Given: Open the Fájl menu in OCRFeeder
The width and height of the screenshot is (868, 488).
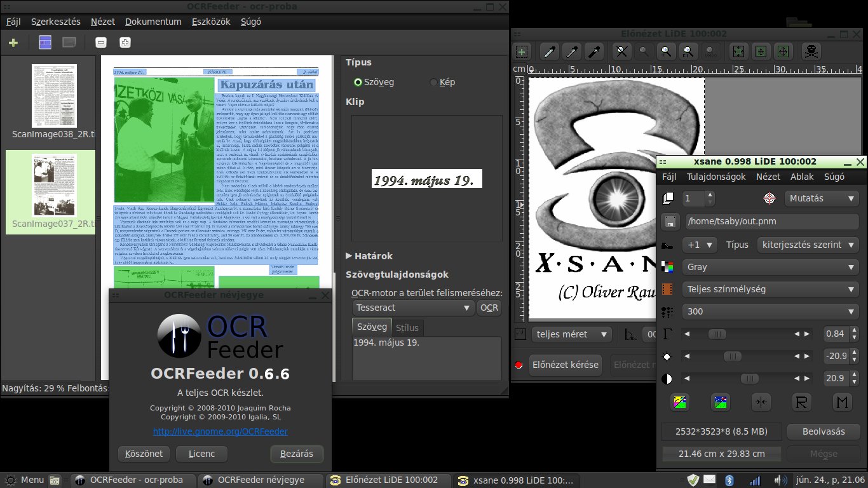Looking at the screenshot, I should [13, 22].
